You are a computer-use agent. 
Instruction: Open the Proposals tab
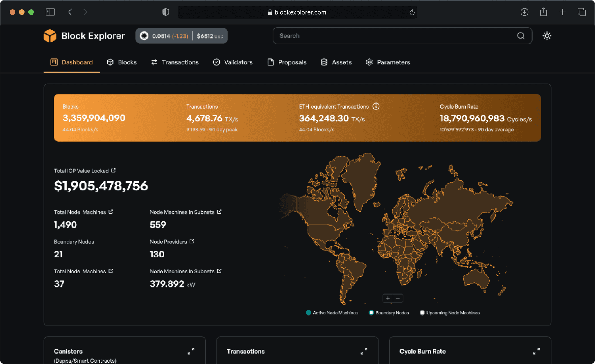287,62
